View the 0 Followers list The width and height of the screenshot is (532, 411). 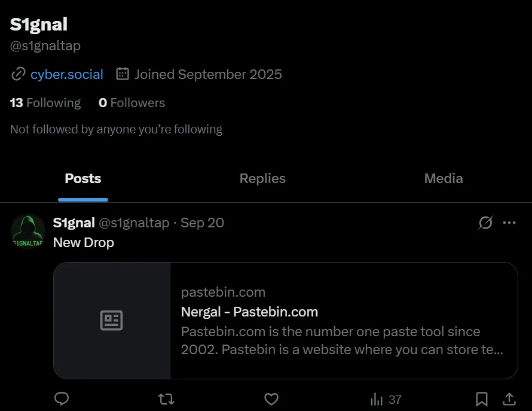[x=132, y=103]
